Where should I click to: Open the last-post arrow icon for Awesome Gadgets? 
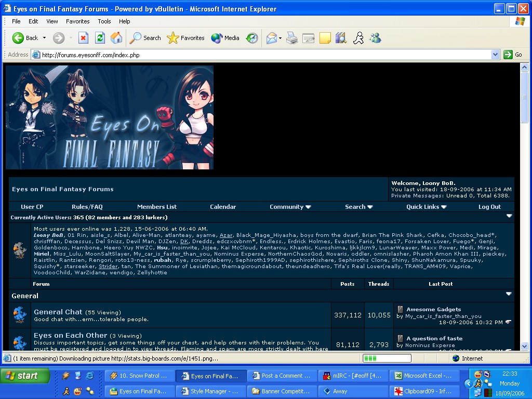pyautogui.click(x=508, y=322)
